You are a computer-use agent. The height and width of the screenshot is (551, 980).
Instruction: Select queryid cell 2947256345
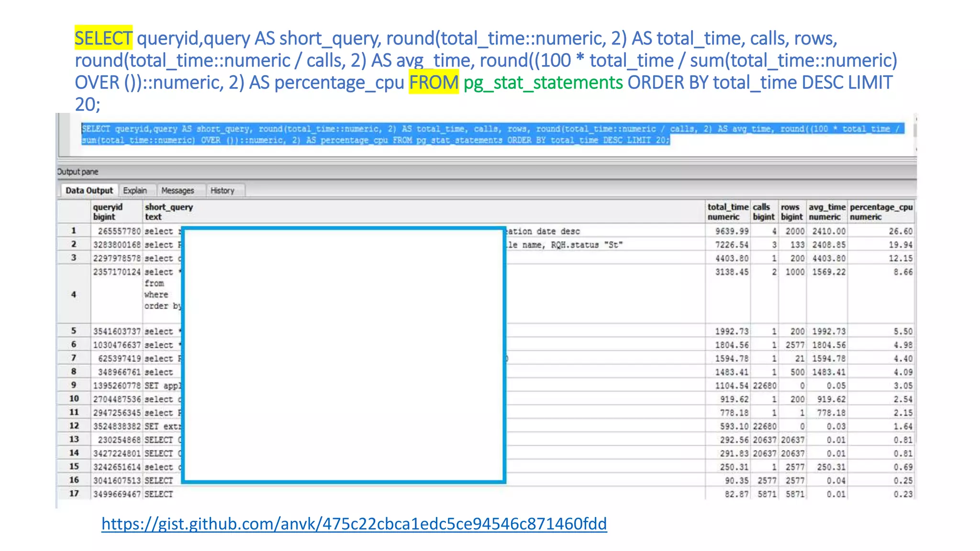pos(117,412)
